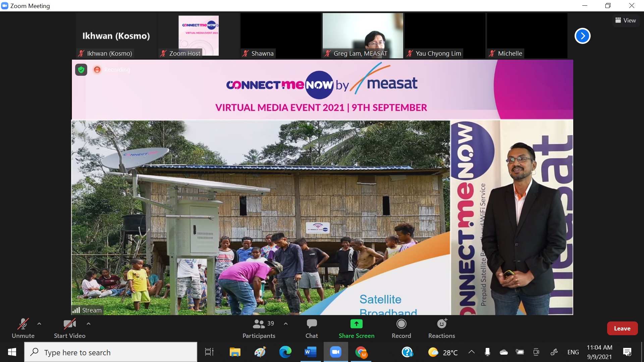This screenshot has height=362, width=644.
Task: Click the Meet Now tray icon
Action: [536, 352]
